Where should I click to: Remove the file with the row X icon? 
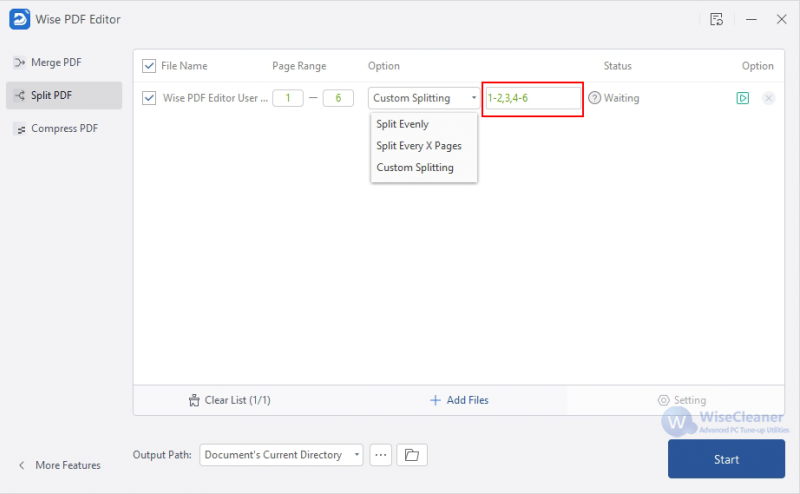click(768, 98)
